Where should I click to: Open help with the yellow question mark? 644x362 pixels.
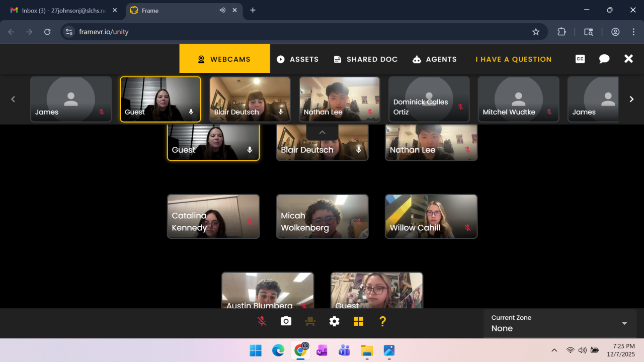point(382,321)
